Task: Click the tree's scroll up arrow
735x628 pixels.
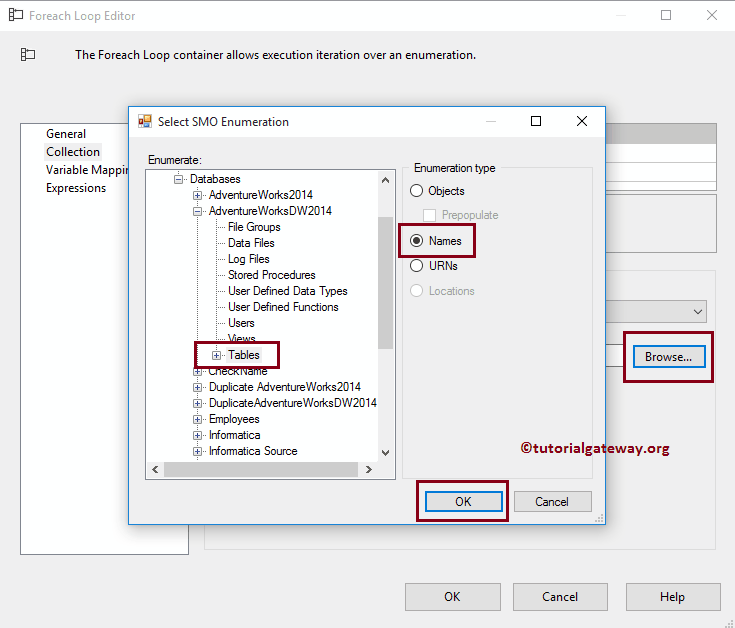Action: tap(385, 180)
